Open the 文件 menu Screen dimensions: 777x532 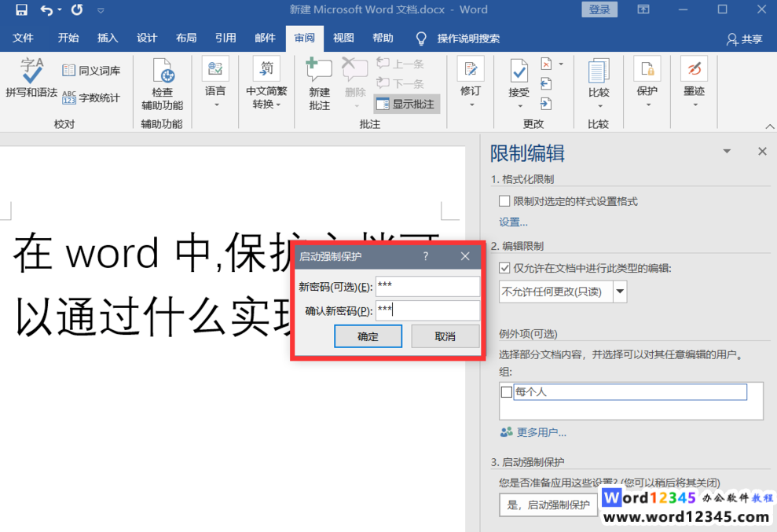pos(23,39)
